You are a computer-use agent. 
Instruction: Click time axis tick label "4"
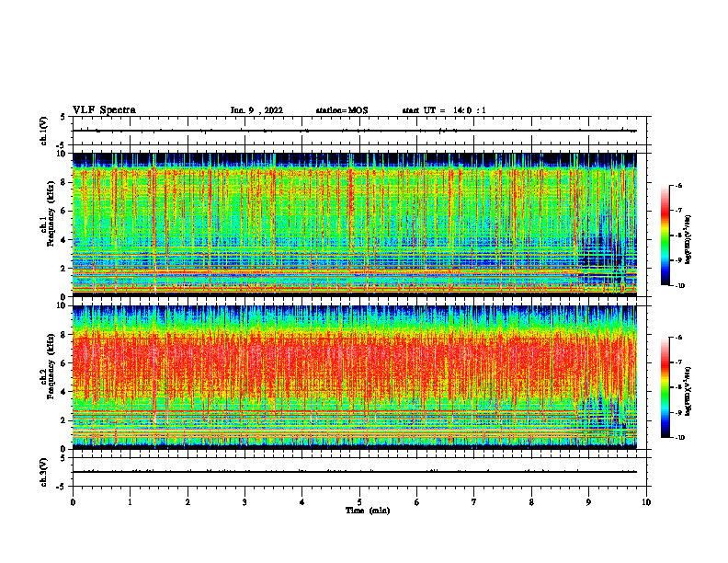tap(302, 502)
